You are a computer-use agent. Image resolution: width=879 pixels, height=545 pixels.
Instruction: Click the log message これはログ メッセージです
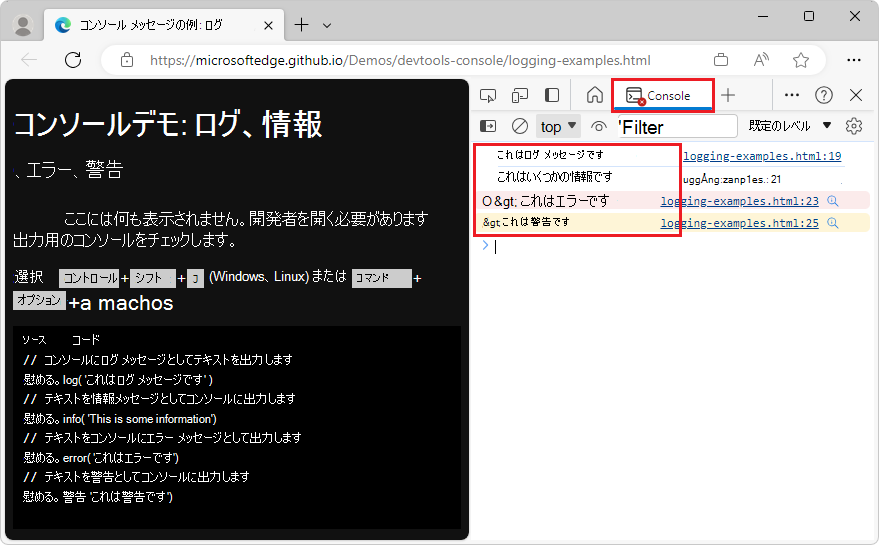tap(550, 155)
